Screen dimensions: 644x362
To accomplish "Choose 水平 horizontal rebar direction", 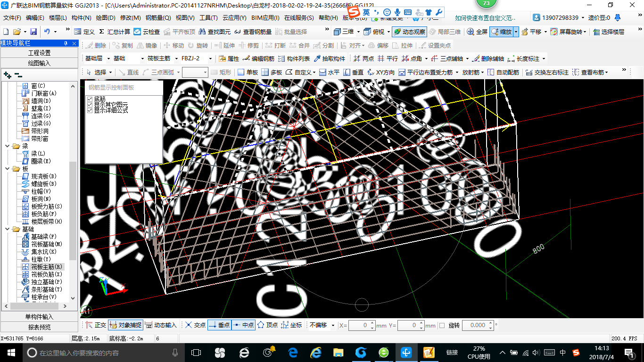I will (329, 72).
